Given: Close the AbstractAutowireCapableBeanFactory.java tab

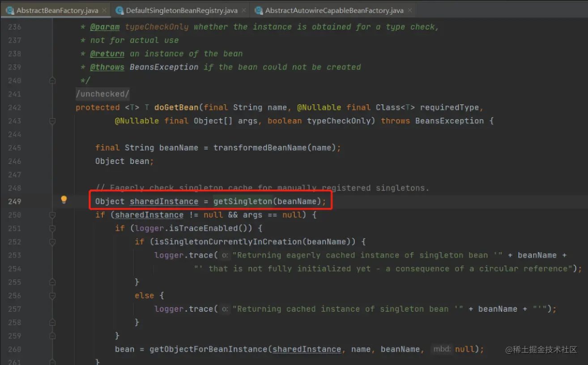Looking at the screenshot, I should point(409,10).
